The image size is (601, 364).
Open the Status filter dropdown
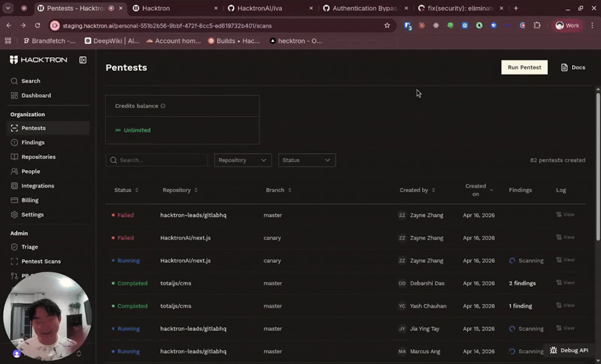click(307, 160)
